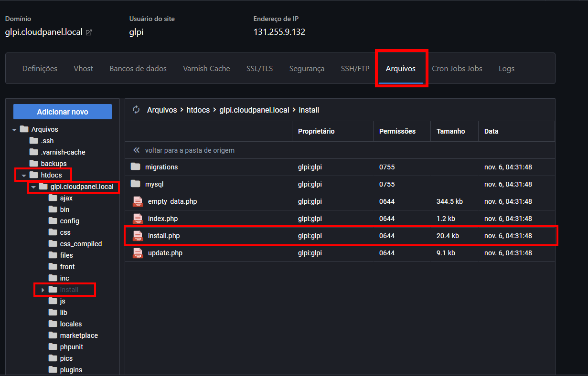588x376 pixels.
Task: Expand the install folder arrow in tree
Action: pos(43,290)
